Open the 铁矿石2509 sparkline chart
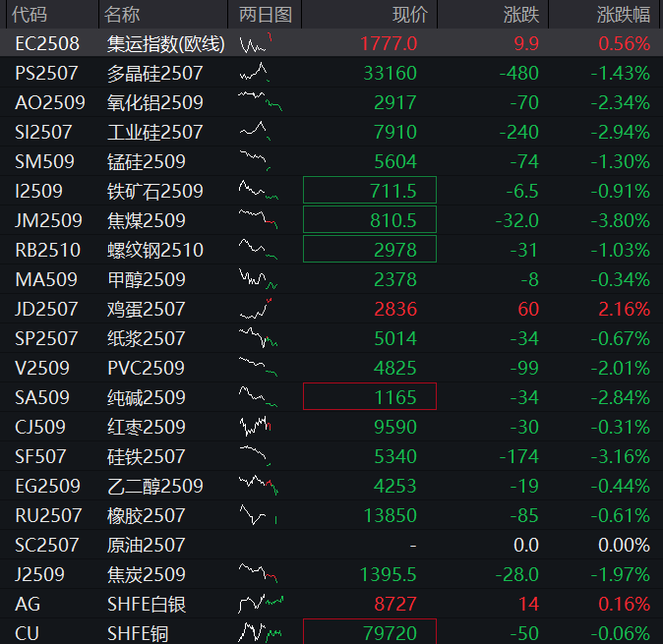 coord(259,190)
